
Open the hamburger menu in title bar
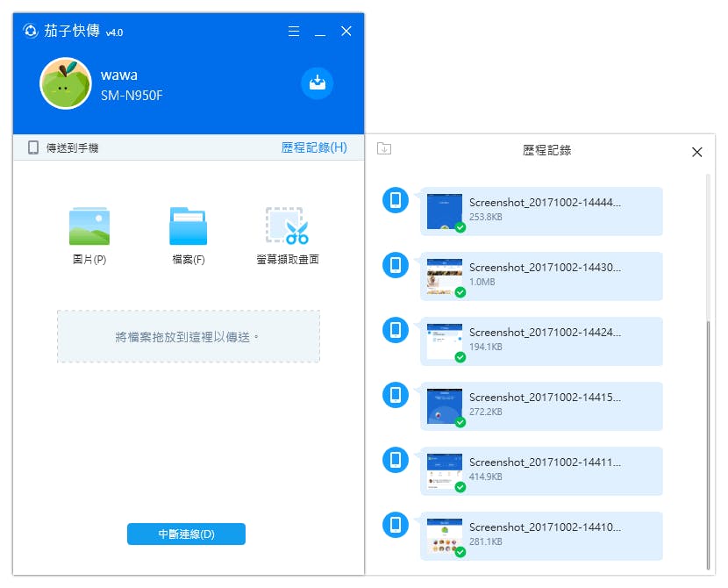click(x=293, y=31)
